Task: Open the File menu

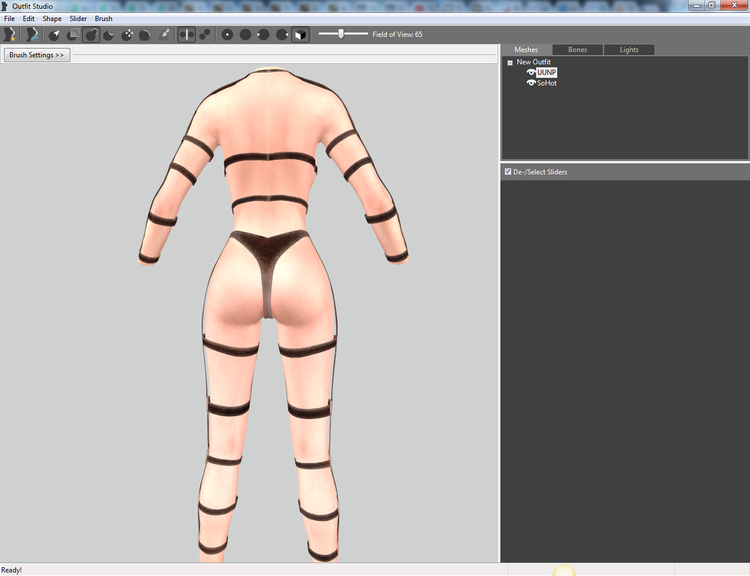Action: click(x=9, y=19)
